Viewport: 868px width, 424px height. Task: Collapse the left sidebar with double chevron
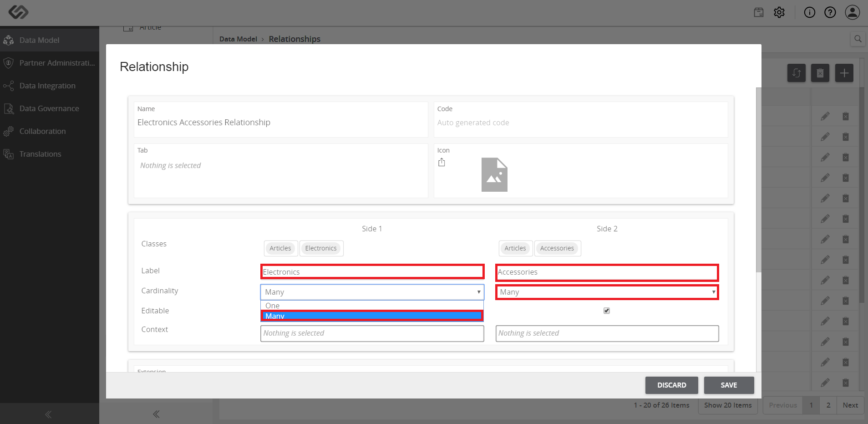(48, 414)
